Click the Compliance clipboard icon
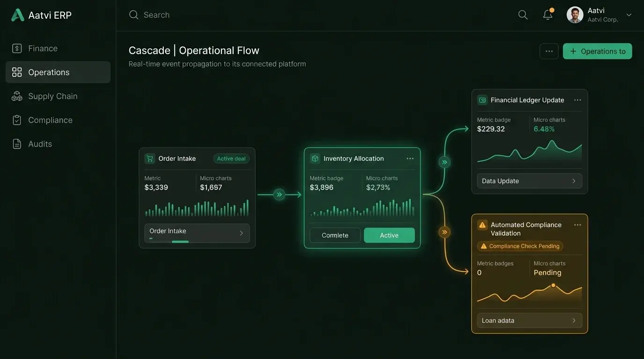Viewport: 644px width, 359px height. click(17, 120)
